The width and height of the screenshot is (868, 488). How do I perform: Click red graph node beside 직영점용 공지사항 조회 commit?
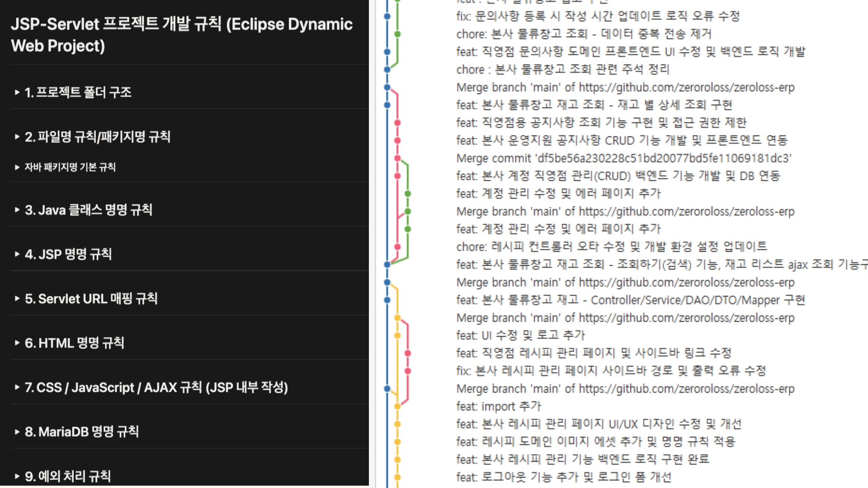coord(397,122)
